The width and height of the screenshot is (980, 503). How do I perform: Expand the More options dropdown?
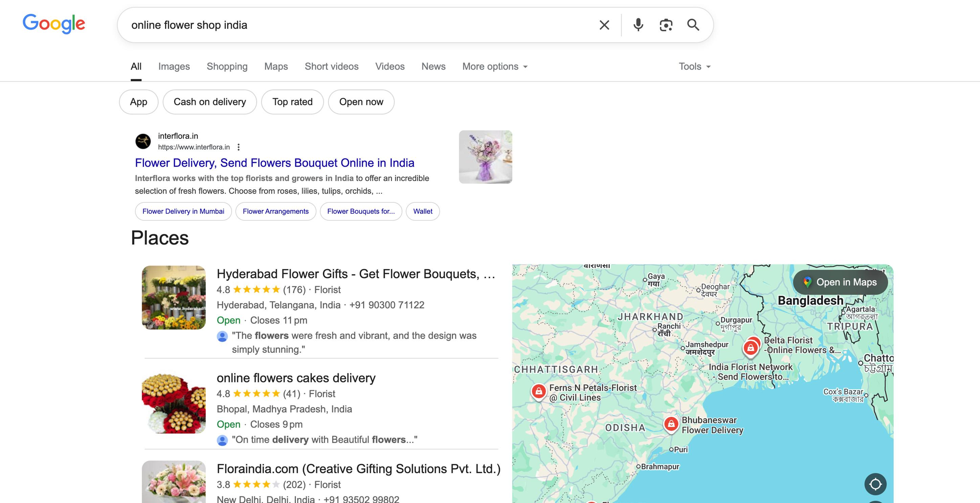(x=495, y=67)
